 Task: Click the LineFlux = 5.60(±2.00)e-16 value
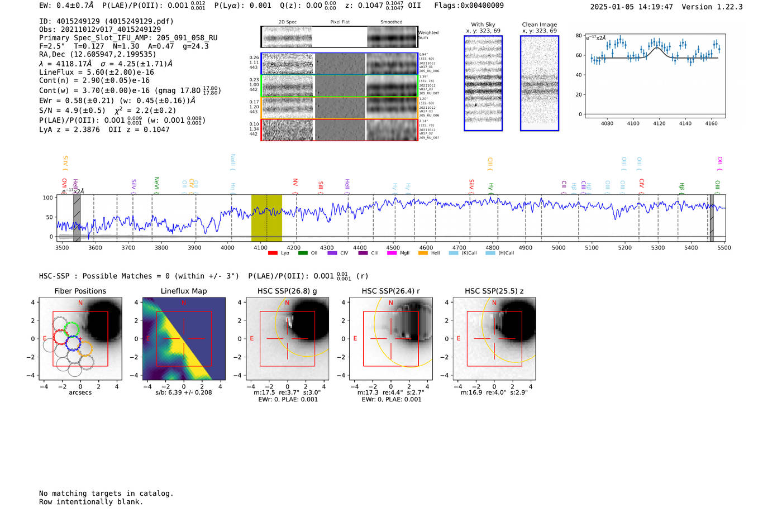coord(97,72)
